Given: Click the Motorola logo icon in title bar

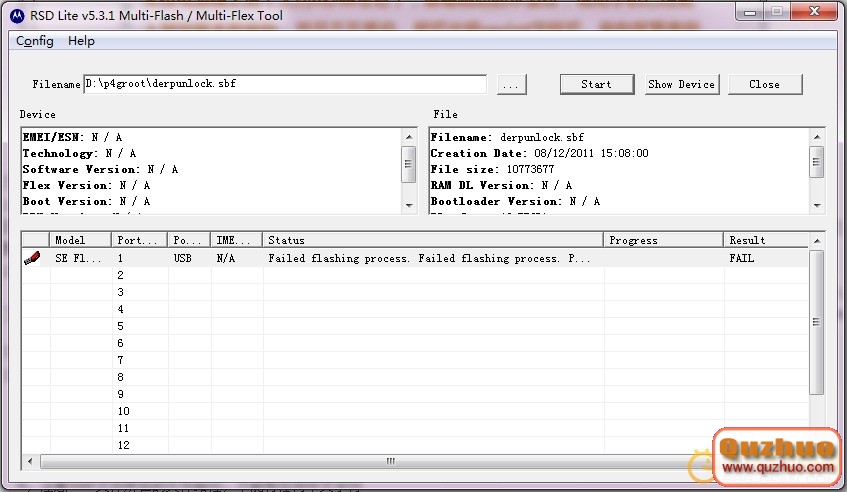Looking at the screenshot, I should [17, 16].
